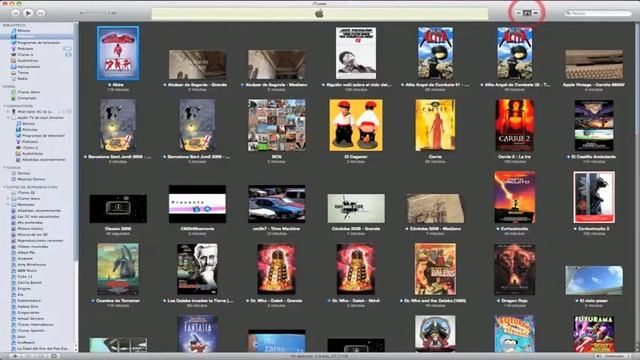This screenshot has width=640, height=360.
Task: Switch to list view
Action: [518, 13]
